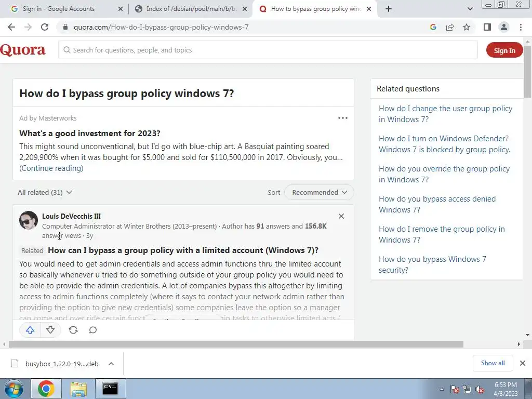Viewport: 532px width, 399px height.
Task: Click the Quora logo
Action: tap(23, 50)
